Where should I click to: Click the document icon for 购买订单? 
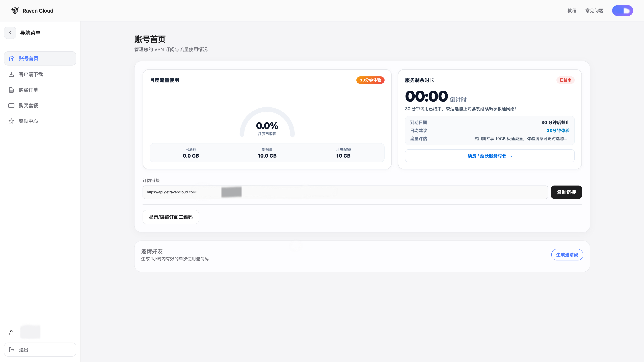[x=11, y=90]
